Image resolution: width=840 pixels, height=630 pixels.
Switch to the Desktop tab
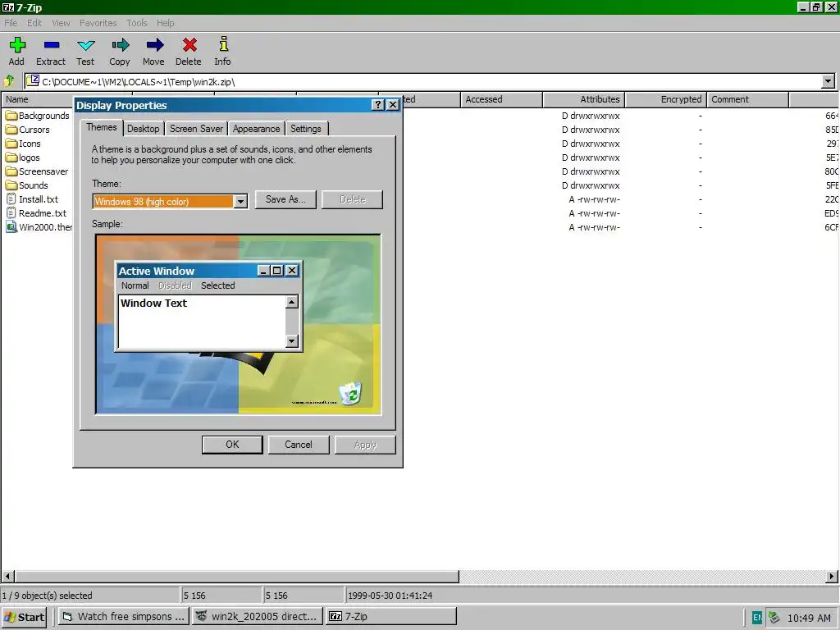coord(143,129)
